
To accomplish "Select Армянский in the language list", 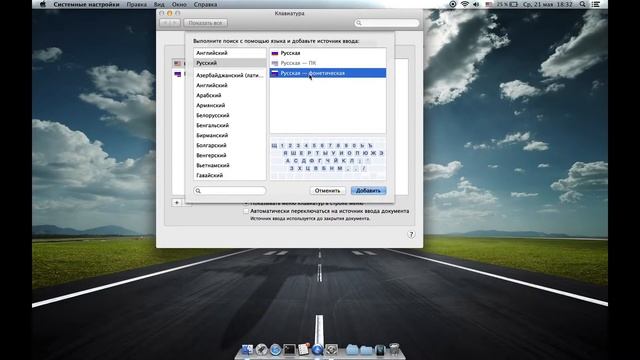I will click(x=230, y=105).
